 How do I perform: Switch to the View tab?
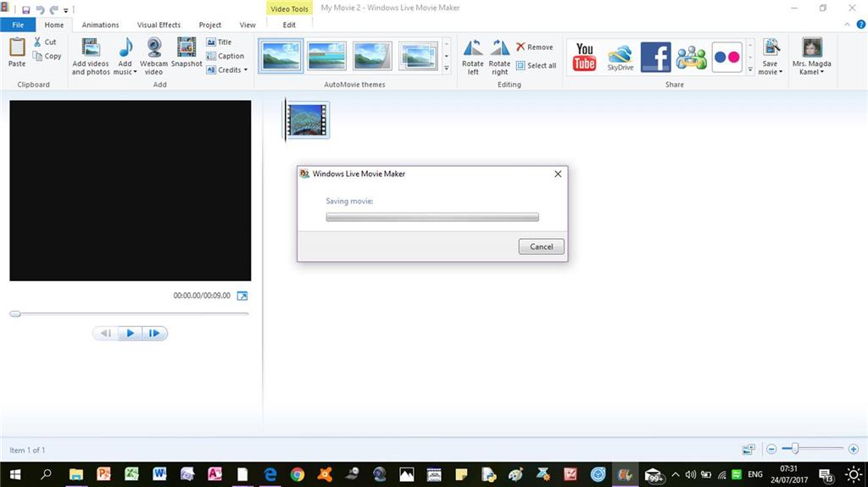click(248, 25)
